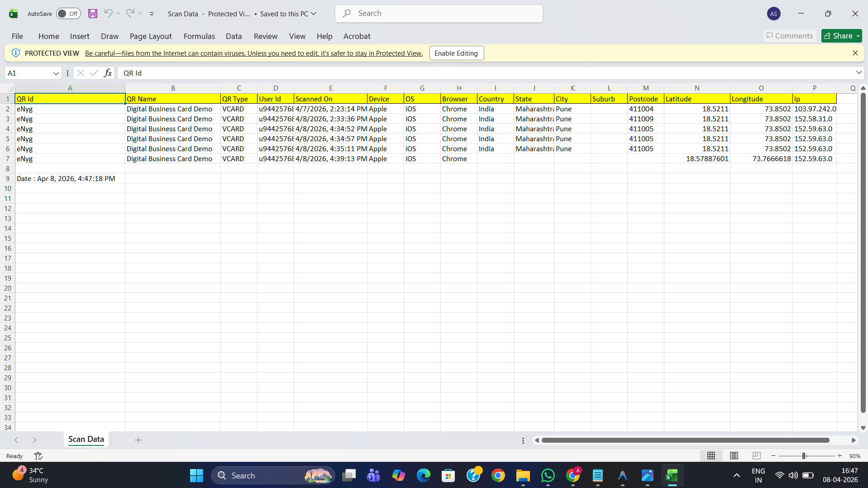Click the Undo icon
The height and width of the screenshot is (488, 868).
(107, 14)
